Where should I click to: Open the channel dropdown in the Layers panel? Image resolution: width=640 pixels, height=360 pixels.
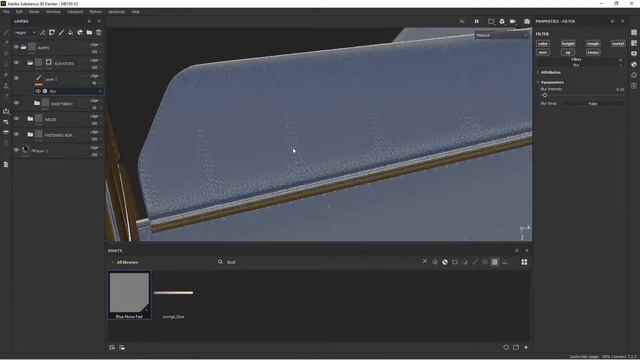25,33
